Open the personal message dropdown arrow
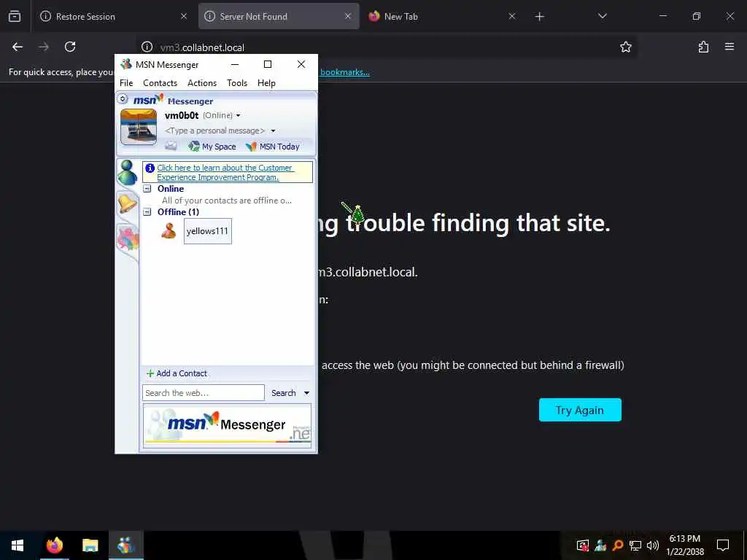 pyautogui.click(x=273, y=131)
